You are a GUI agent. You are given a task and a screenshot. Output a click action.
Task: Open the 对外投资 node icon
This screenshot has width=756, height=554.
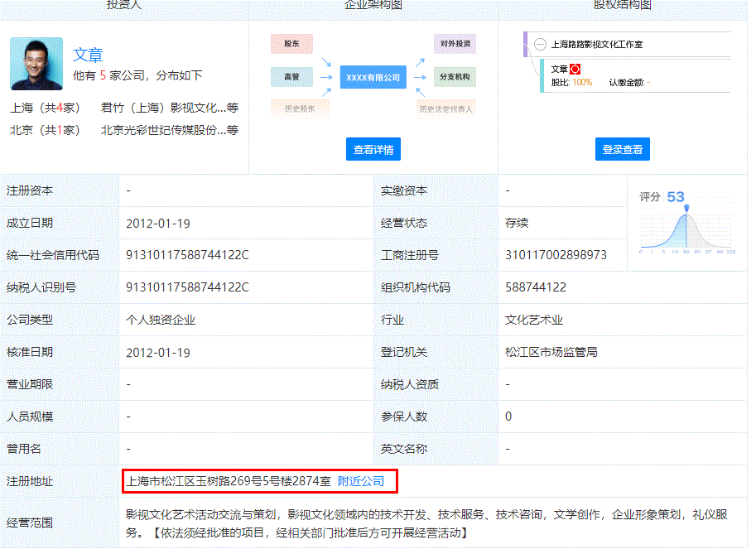[454, 43]
